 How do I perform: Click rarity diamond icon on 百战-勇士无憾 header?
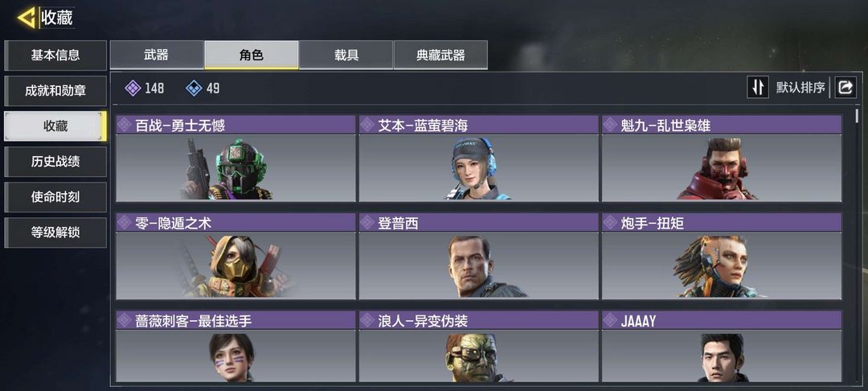[125, 125]
